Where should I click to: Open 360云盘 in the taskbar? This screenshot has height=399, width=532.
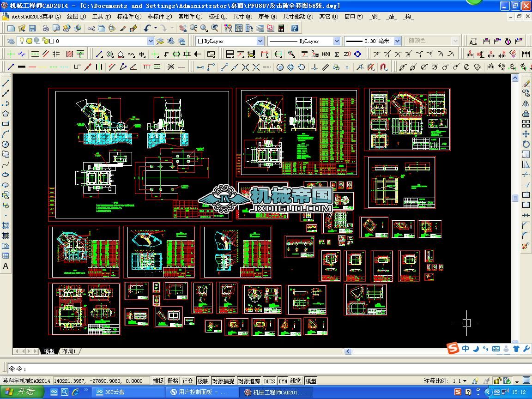[x=127, y=392]
